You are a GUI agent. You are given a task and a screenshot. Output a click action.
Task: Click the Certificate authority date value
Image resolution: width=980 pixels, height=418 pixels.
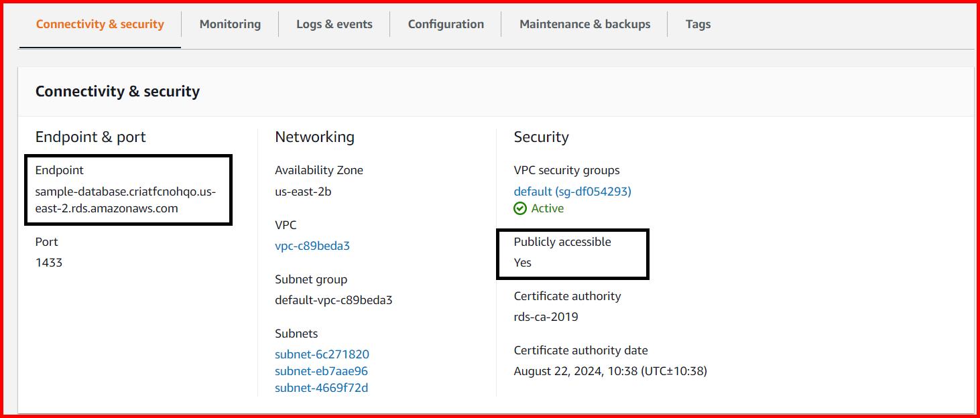click(x=611, y=370)
